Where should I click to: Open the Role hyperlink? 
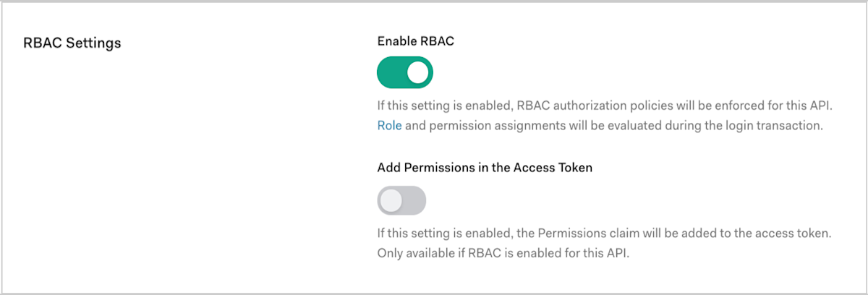pyautogui.click(x=389, y=125)
